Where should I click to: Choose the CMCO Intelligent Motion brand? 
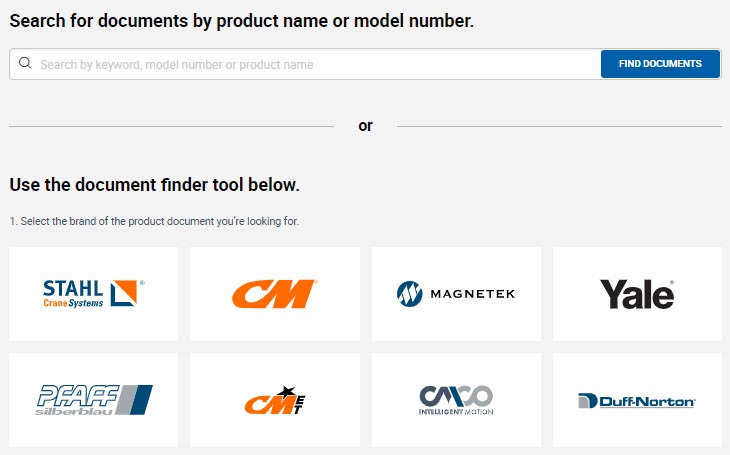coord(456,400)
